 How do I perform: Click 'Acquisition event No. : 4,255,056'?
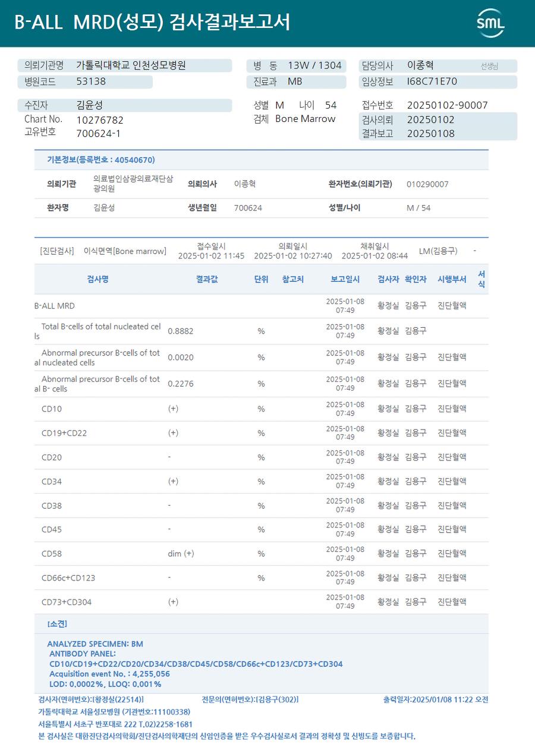click(109, 674)
